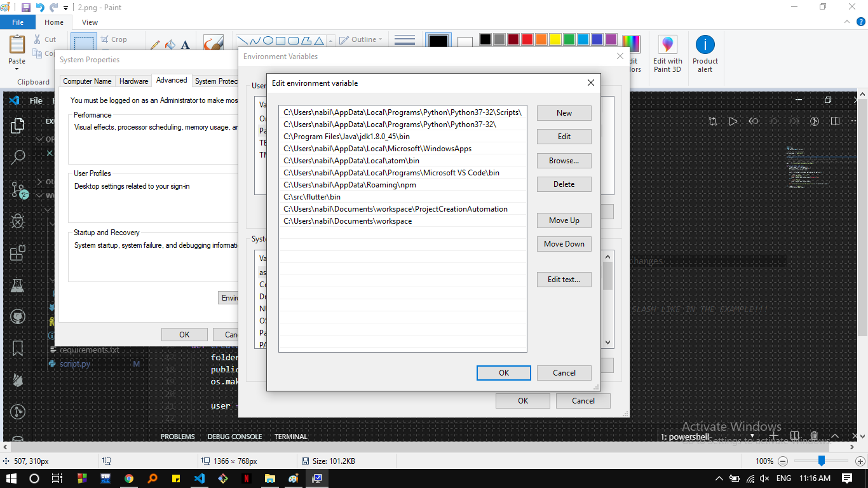Undo the last action in Paint
868x488 pixels.
(x=40, y=8)
